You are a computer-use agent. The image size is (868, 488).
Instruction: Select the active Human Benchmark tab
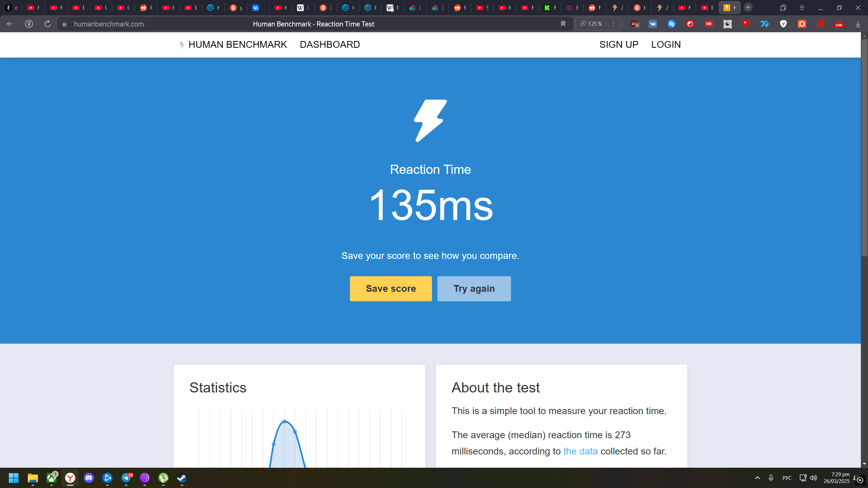click(x=729, y=7)
